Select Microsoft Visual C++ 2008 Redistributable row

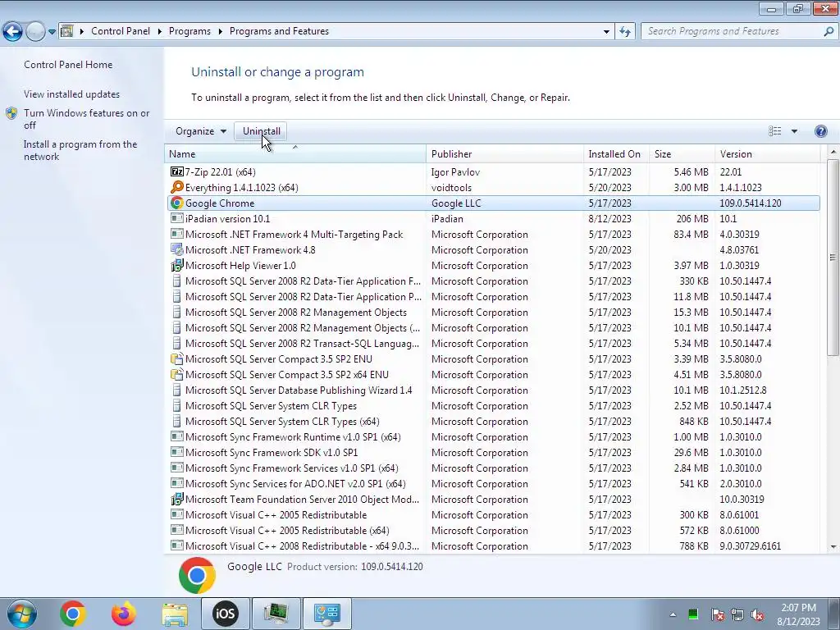[492, 546]
